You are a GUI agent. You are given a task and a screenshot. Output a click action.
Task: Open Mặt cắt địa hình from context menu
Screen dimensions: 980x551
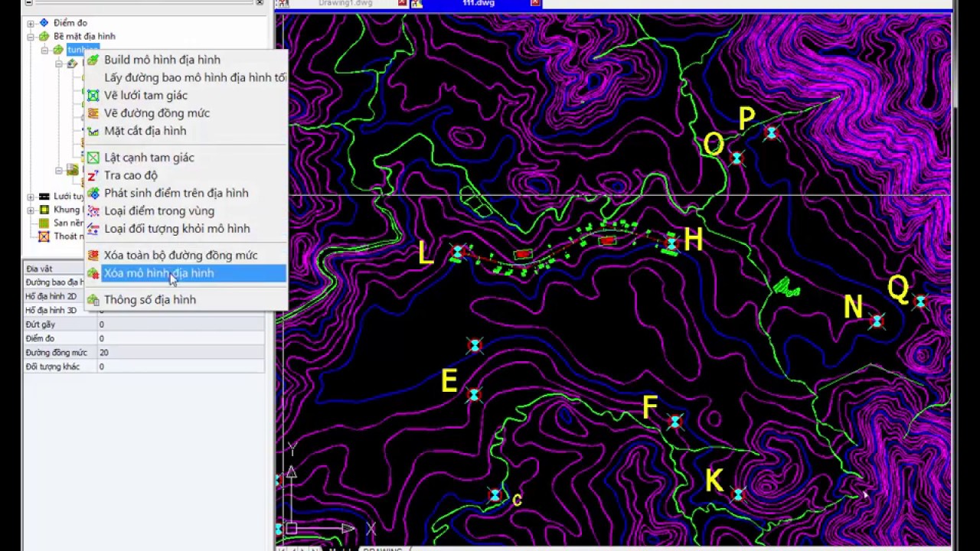coord(186,131)
